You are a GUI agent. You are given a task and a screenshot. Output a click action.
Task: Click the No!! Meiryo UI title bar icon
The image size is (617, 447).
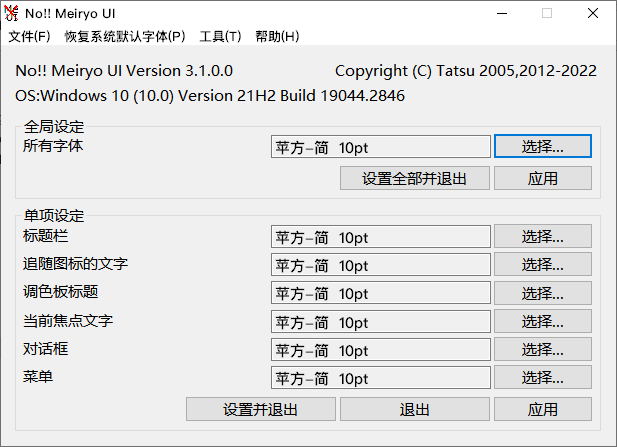point(11,13)
